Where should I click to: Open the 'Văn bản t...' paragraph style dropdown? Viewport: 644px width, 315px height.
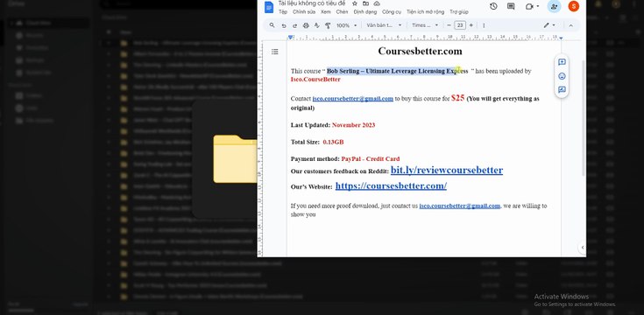[384, 25]
